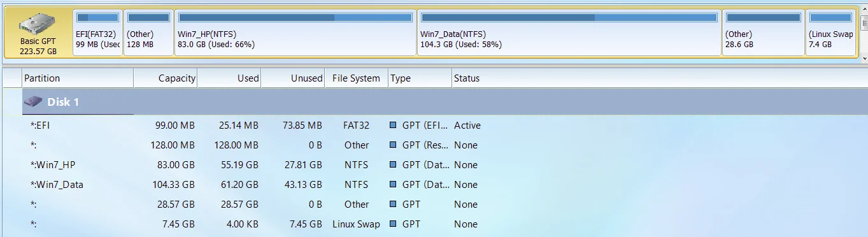Click the 4.00 KB used cell

coord(242,224)
